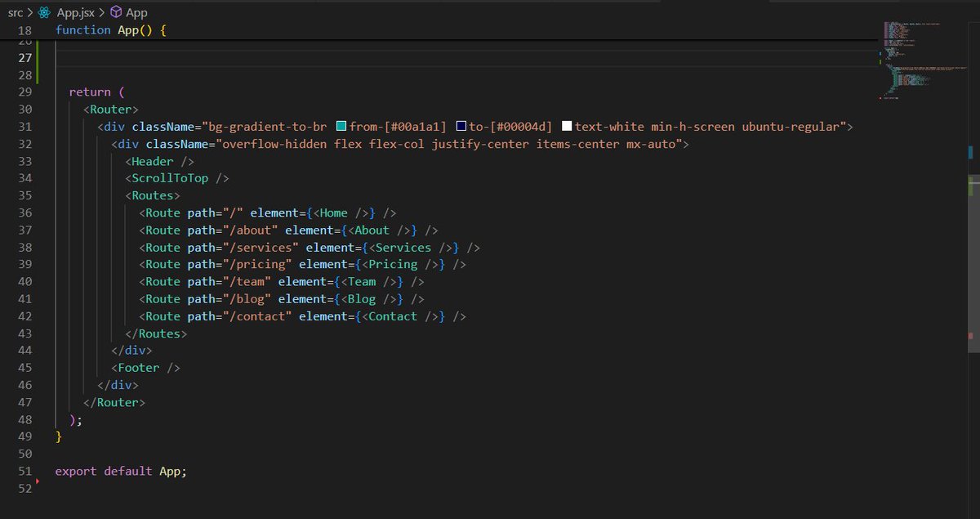Click line number 31 in gutter

24,127
